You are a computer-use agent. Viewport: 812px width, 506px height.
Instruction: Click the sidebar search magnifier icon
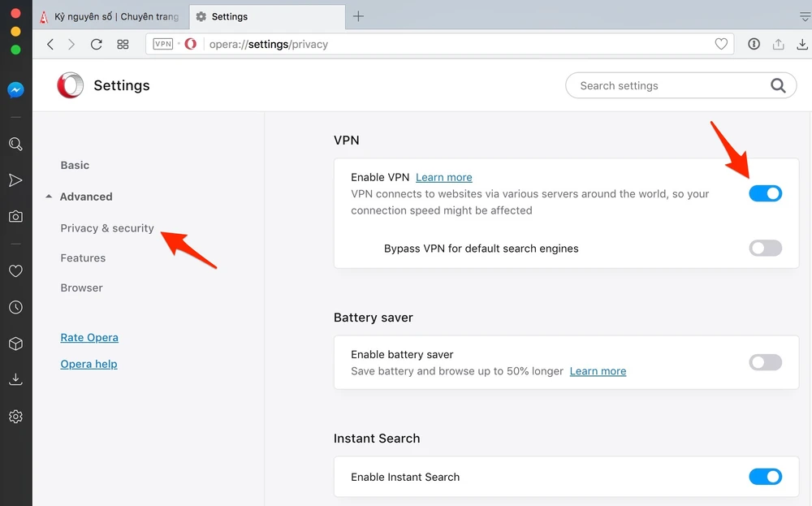[x=15, y=145]
